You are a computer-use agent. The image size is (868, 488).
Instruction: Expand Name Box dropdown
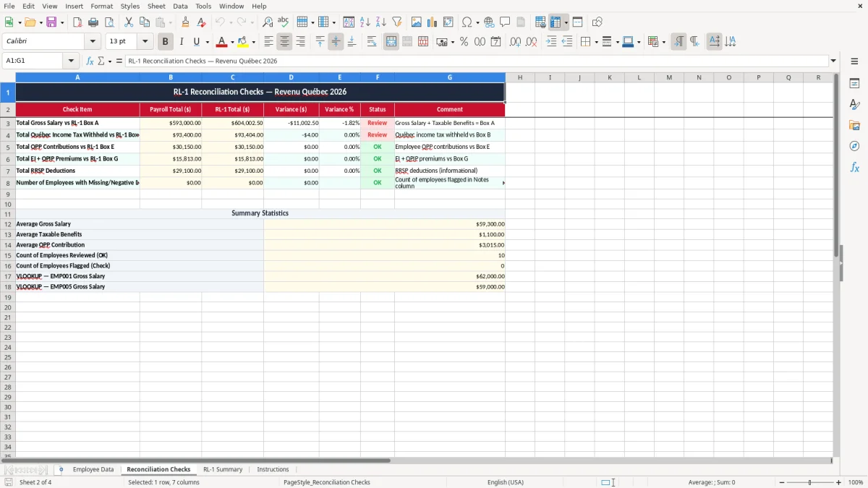[x=71, y=61]
